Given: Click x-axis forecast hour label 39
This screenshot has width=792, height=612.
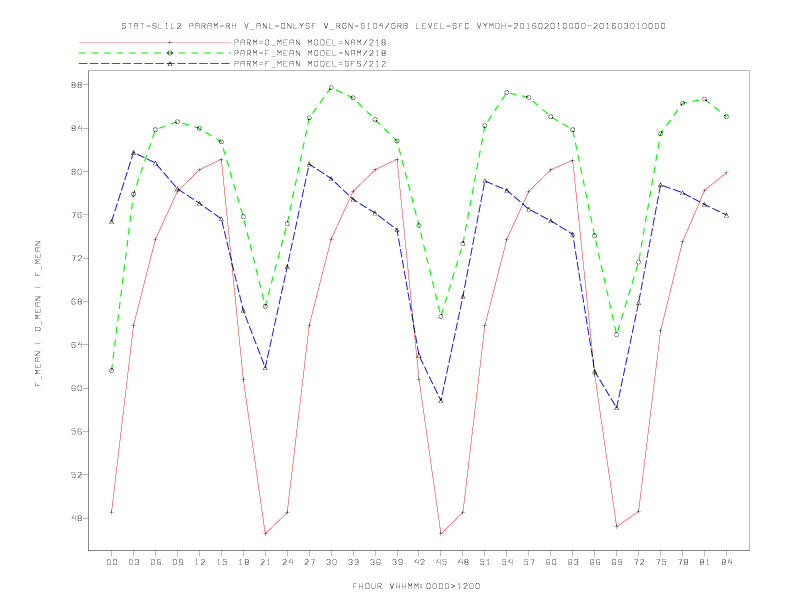Looking at the screenshot, I should [x=397, y=562].
